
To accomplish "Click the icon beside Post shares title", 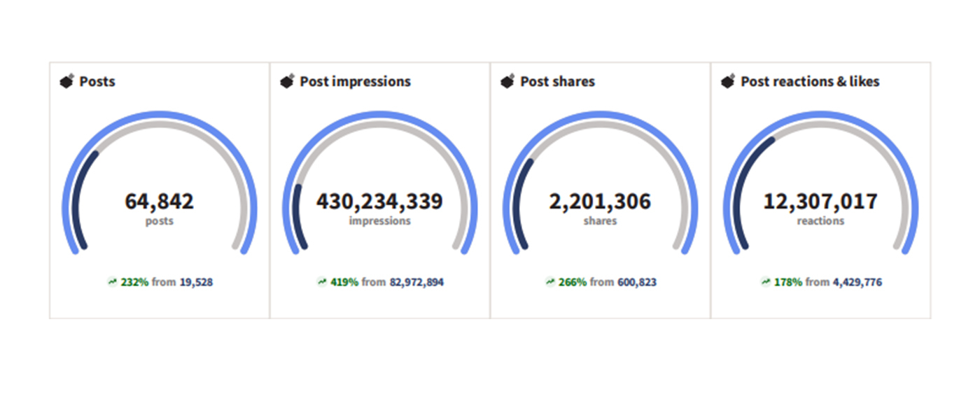I will [x=507, y=82].
